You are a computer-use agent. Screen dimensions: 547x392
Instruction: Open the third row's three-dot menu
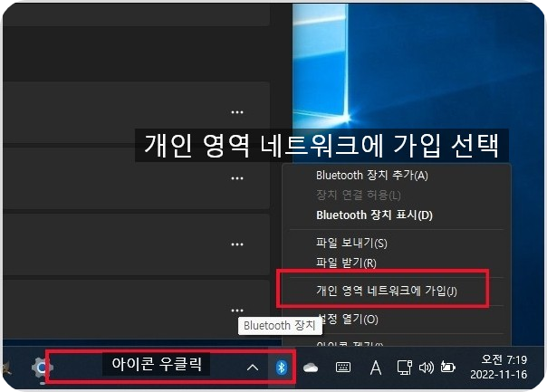pyautogui.click(x=237, y=244)
